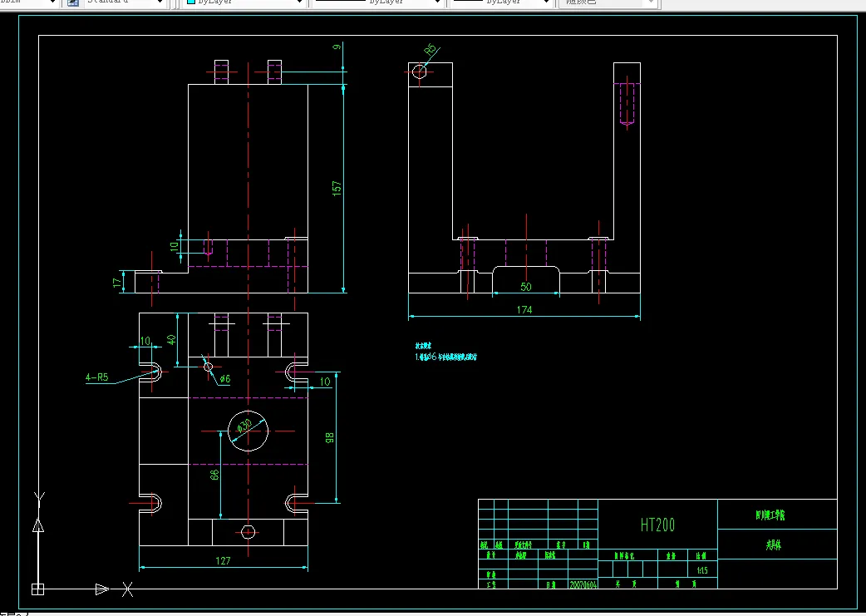Image resolution: width=866 pixels, height=616 pixels.
Task: Select the HT200 material text
Action: [x=657, y=525]
